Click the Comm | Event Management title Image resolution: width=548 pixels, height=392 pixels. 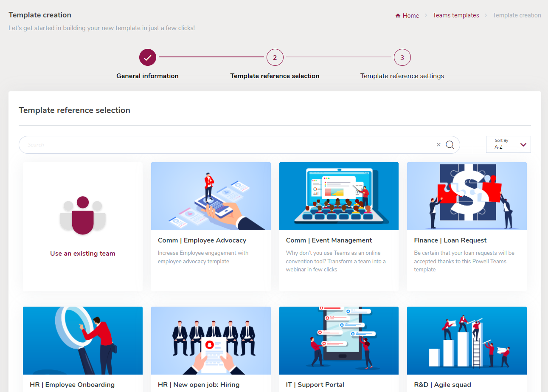coord(329,240)
